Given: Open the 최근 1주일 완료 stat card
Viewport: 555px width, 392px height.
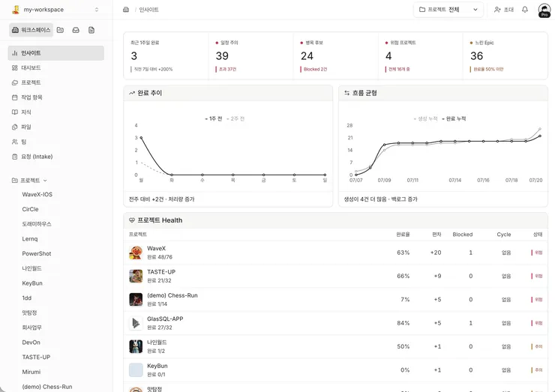Looking at the screenshot, I should click(x=166, y=56).
